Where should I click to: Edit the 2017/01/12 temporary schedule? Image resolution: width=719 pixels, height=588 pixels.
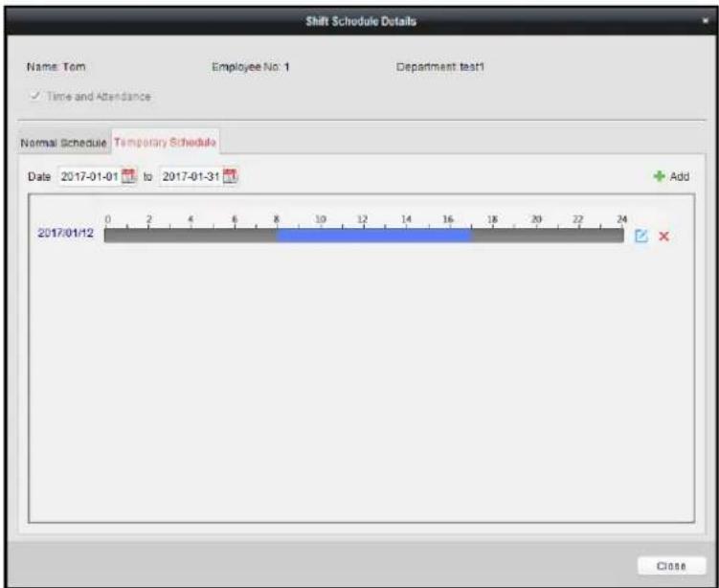[641, 237]
